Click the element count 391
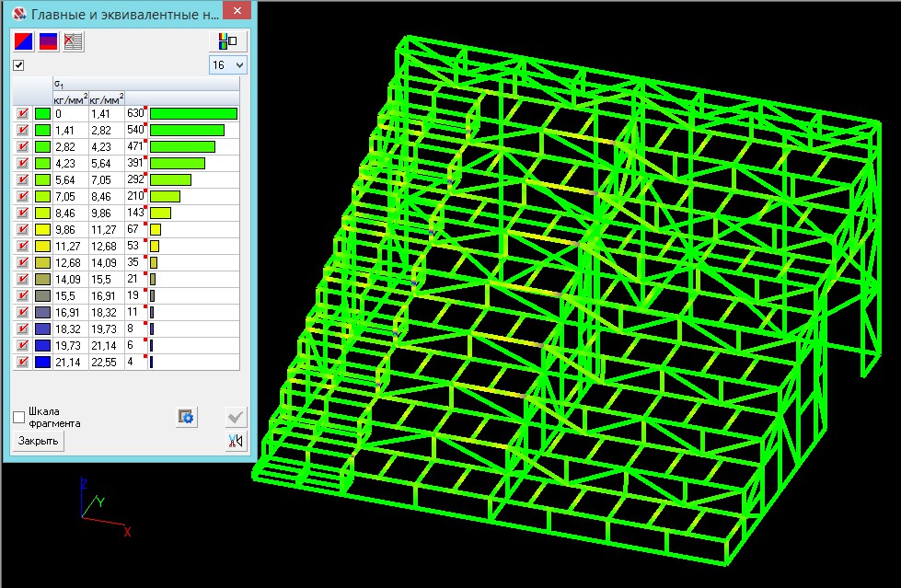Image resolution: width=901 pixels, height=588 pixels. (135, 163)
